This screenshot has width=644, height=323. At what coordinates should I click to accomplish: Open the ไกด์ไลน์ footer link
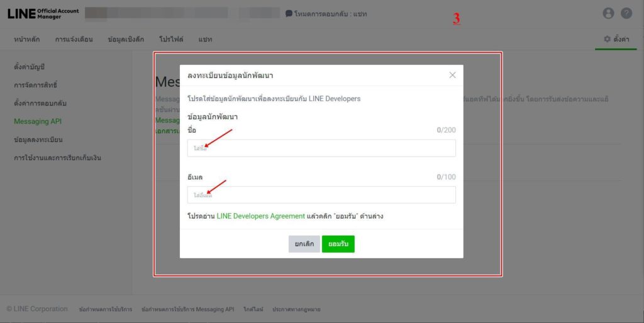[x=253, y=309]
